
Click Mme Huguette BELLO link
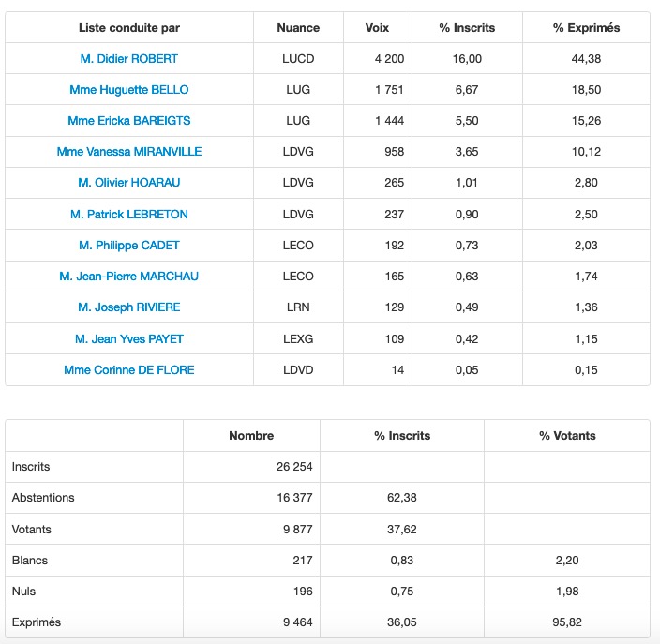(129, 90)
